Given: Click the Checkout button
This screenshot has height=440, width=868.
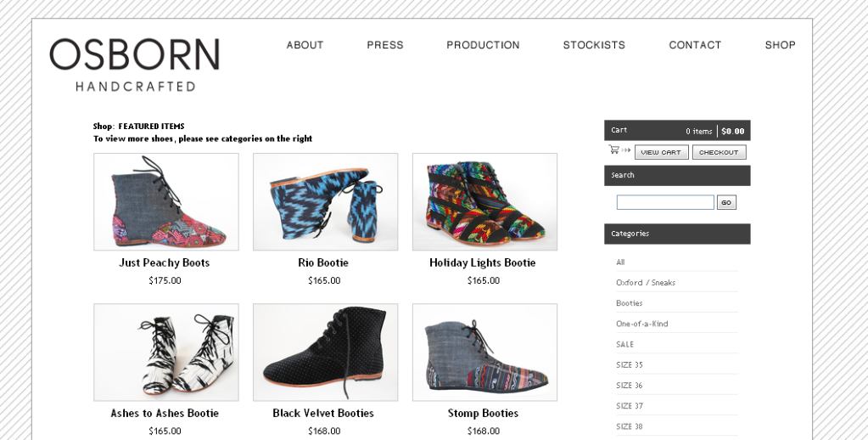Looking at the screenshot, I should click(719, 152).
